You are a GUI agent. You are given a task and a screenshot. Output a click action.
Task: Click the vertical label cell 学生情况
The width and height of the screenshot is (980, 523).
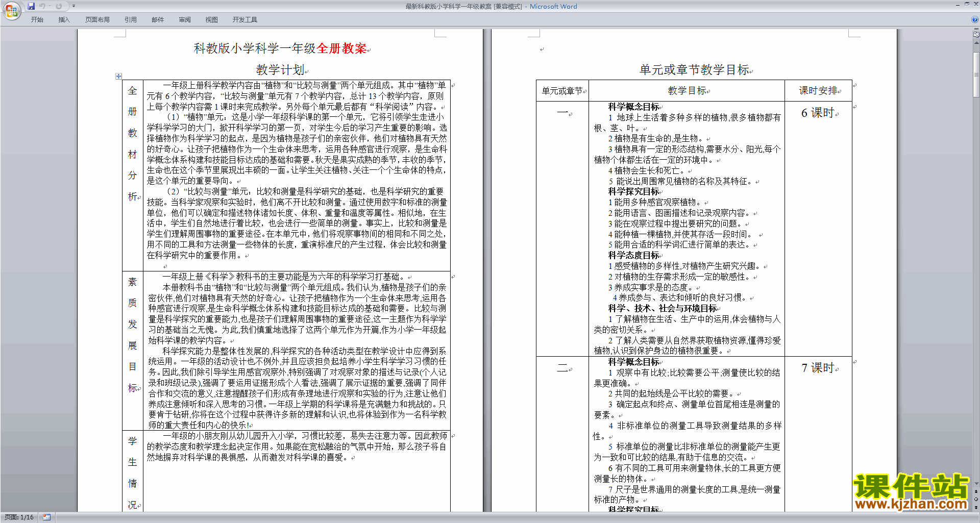[132, 472]
